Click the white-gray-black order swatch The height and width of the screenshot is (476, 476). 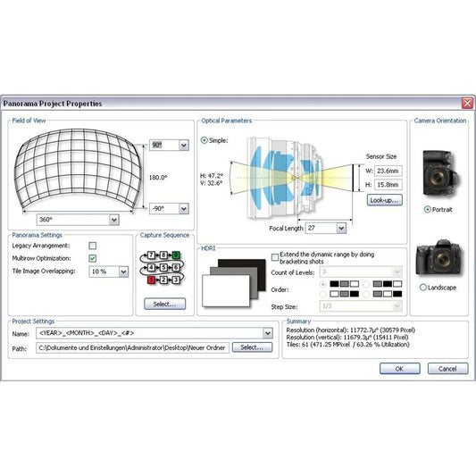[344, 294]
